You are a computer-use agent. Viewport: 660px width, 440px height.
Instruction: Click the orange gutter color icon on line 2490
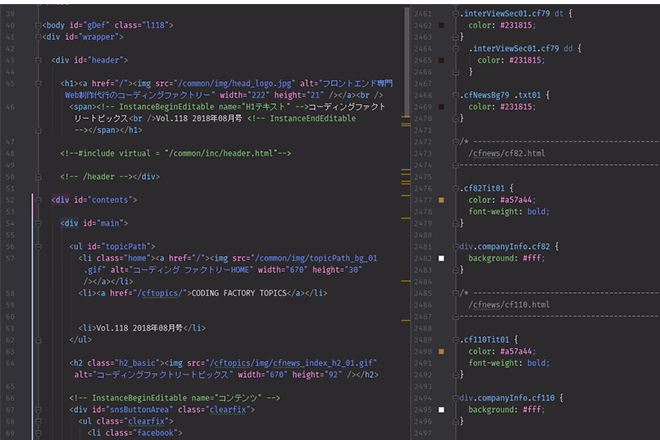coord(441,351)
